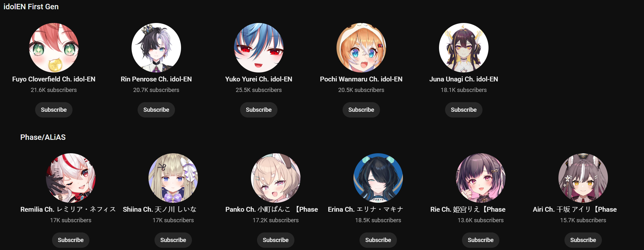Screen dimensions: 644x250
Task: Open Pochi Wanmaru's channel avatar
Action: tap(361, 48)
